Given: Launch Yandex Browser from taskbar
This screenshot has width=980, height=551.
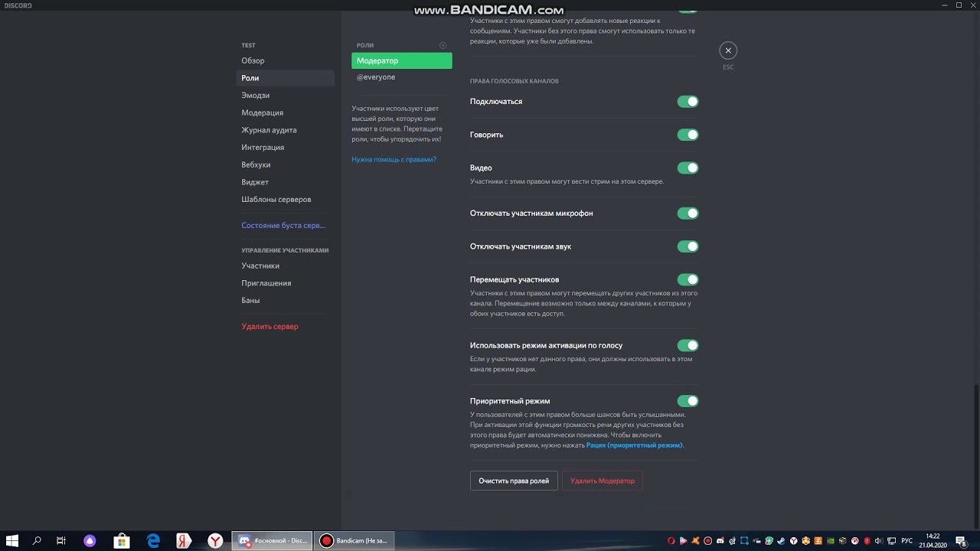Looking at the screenshot, I should click(x=216, y=541).
